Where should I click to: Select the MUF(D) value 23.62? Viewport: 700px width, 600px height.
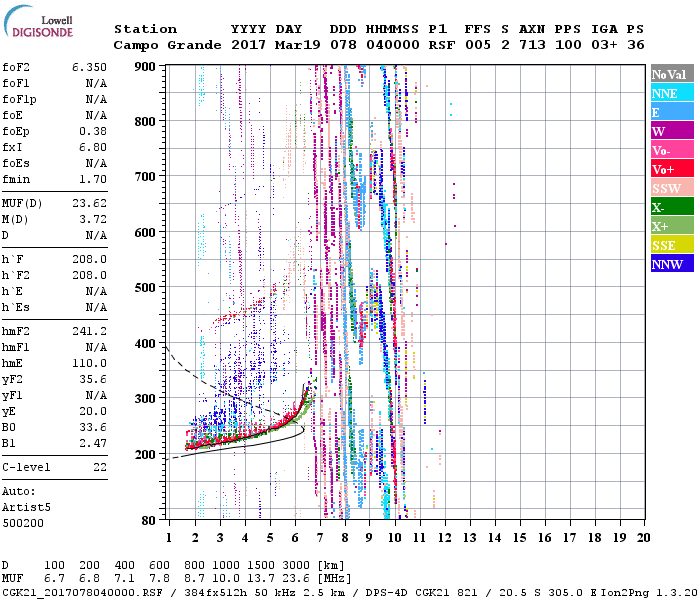point(89,201)
